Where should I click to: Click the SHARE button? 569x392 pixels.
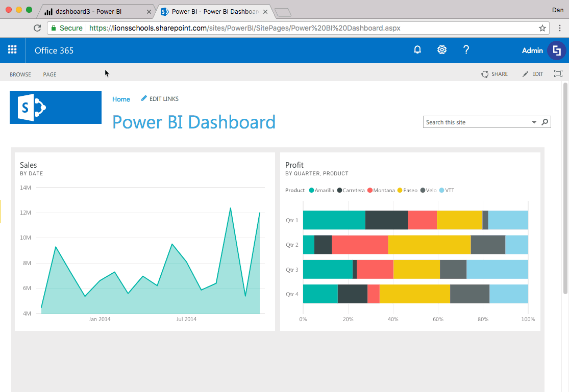point(494,74)
